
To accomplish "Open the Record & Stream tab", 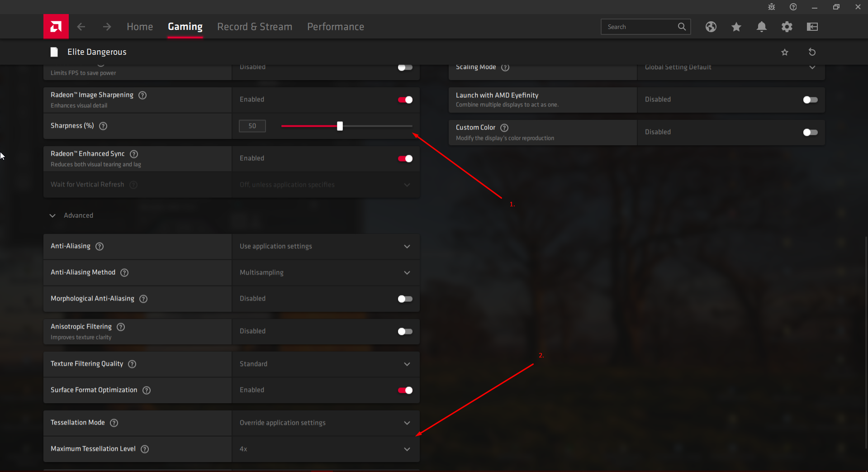I will (255, 27).
